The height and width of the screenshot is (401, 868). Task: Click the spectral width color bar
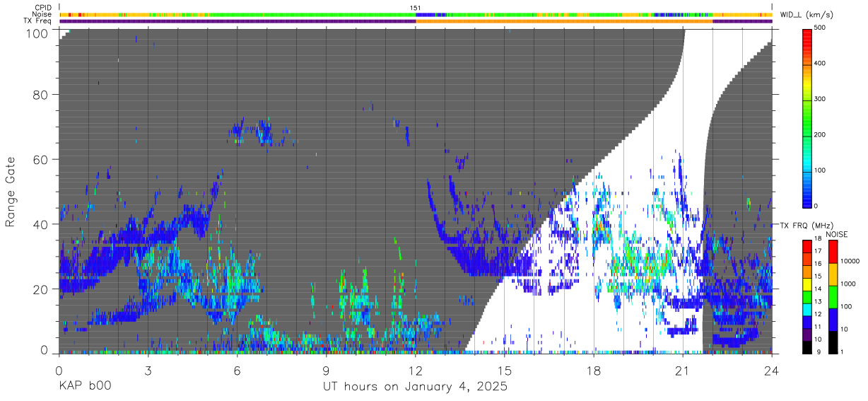click(x=808, y=117)
